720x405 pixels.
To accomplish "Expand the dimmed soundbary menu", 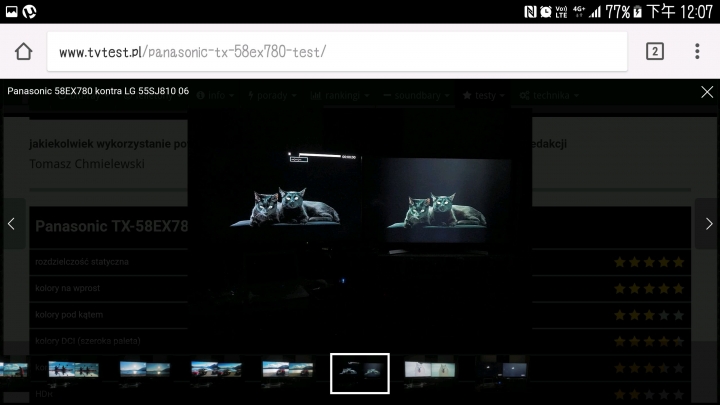I will pos(416,96).
